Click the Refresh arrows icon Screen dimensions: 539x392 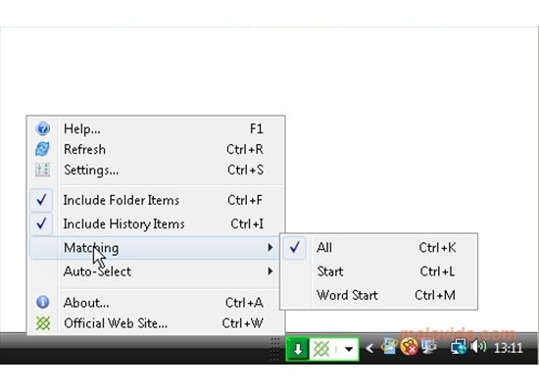tap(42, 149)
